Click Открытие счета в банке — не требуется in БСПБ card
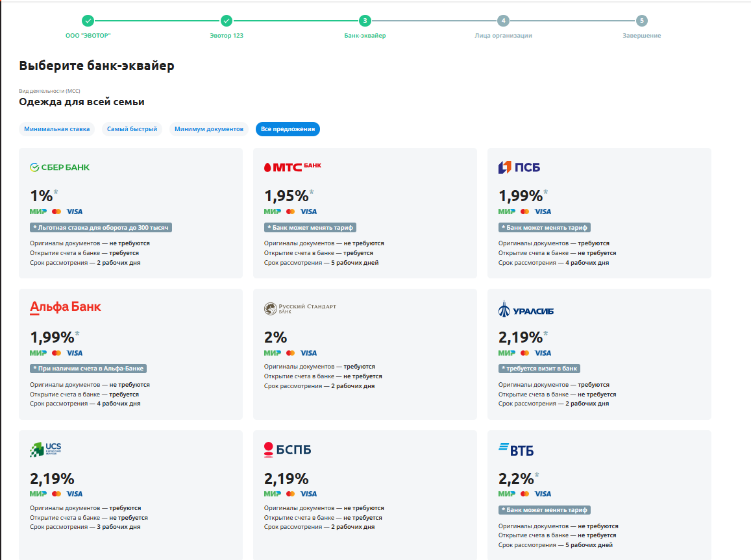Viewport: 751px width, 560px height. click(x=323, y=518)
